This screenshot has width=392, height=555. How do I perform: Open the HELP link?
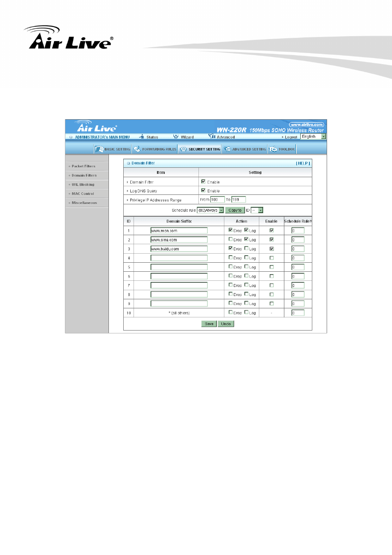click(303, 163)
